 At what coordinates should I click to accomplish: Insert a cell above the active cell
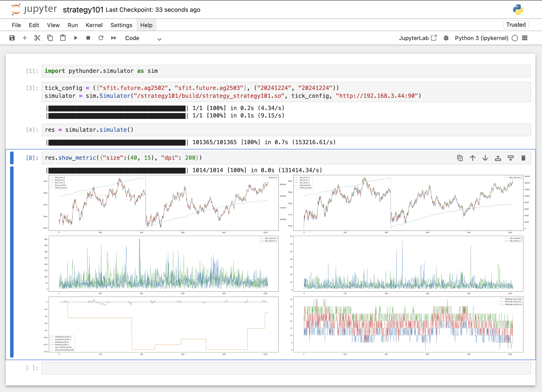[x=498, y=158]
